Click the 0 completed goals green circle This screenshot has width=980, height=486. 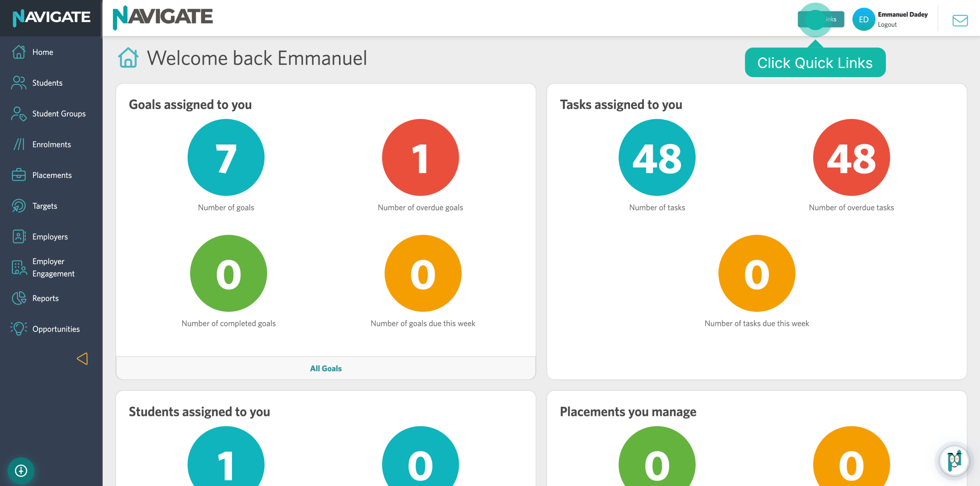click(x=229, y=273)
